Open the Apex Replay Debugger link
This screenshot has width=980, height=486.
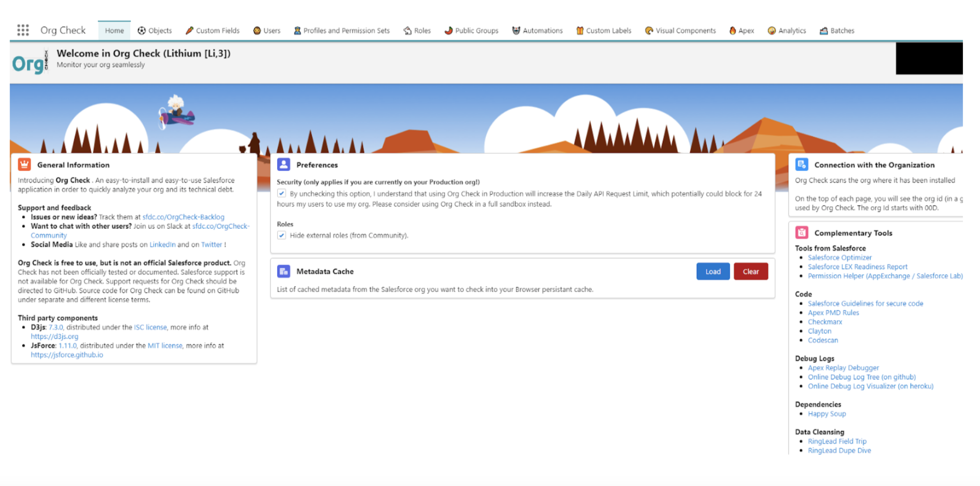(843, 368)
